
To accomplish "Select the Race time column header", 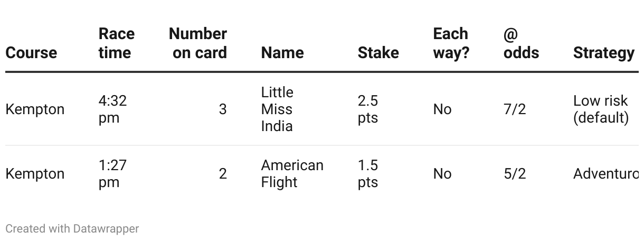I will [117, 43].
